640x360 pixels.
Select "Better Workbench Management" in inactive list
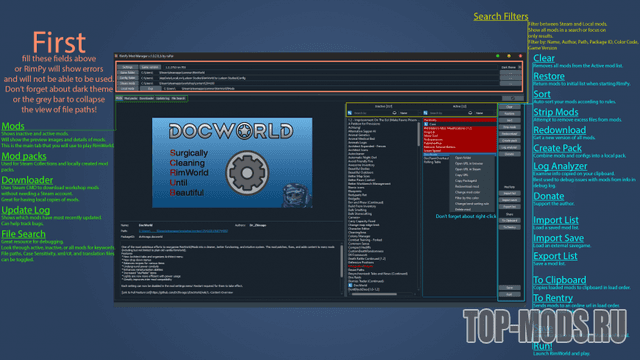point(369,184)
